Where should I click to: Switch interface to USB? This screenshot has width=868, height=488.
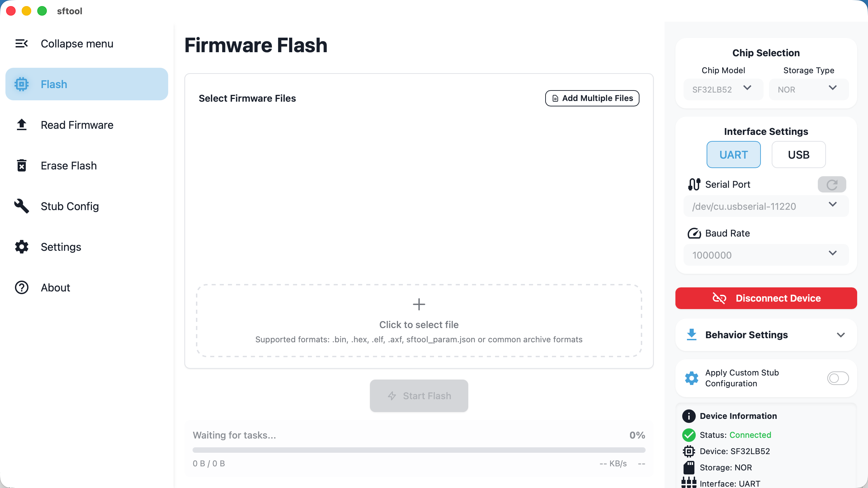coord(798,155)
